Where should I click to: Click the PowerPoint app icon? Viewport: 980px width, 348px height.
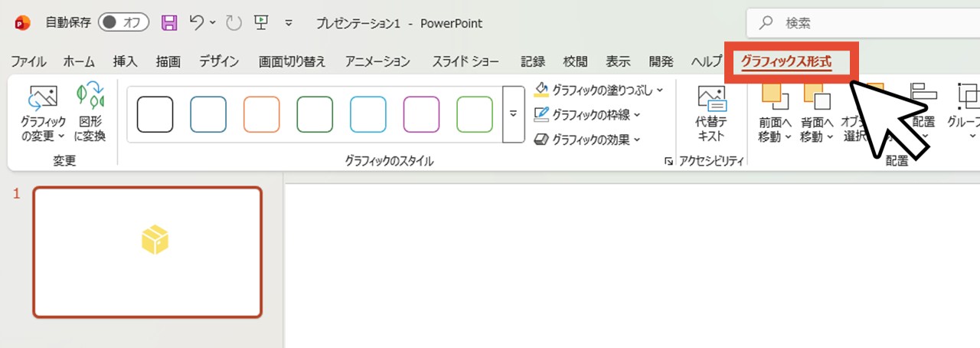click(x=21, y=23)
